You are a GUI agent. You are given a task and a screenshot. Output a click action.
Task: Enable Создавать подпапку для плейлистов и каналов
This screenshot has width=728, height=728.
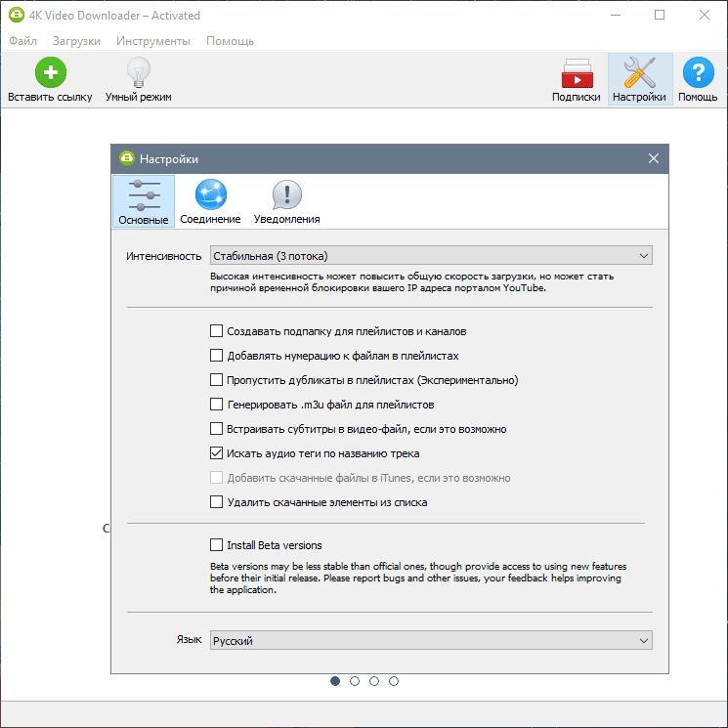(216, 331)
